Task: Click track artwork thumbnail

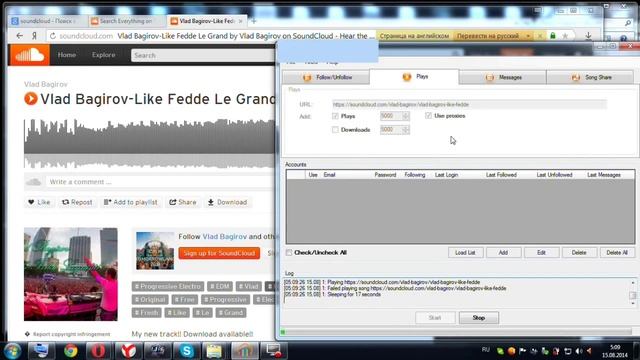Action: [71, 274]
